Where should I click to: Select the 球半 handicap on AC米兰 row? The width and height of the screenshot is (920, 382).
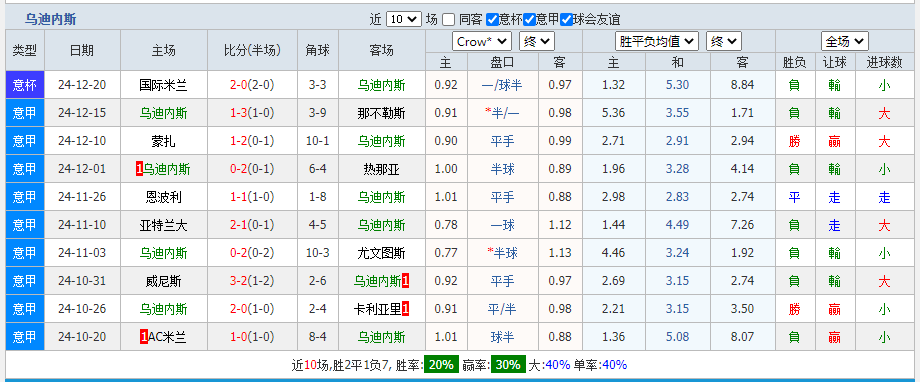point(502,337)
